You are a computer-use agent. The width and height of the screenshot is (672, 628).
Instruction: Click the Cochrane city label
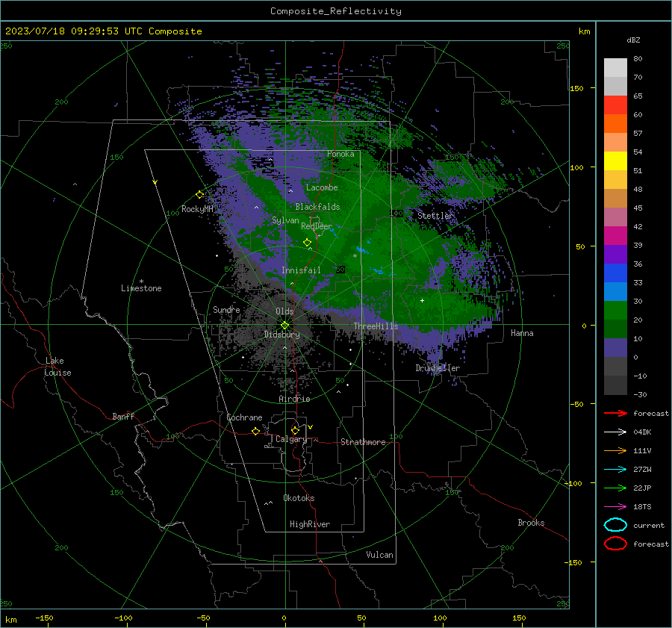(x=244, y=417)
